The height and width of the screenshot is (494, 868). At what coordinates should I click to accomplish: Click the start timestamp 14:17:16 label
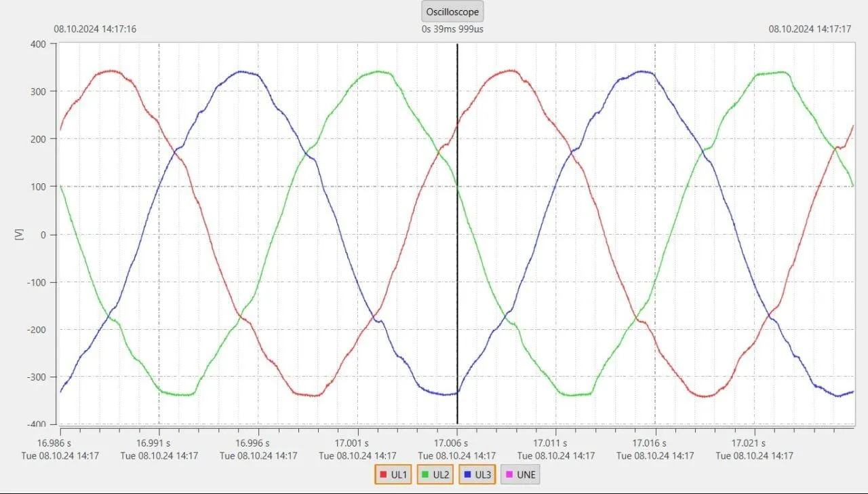coord(95,29)
